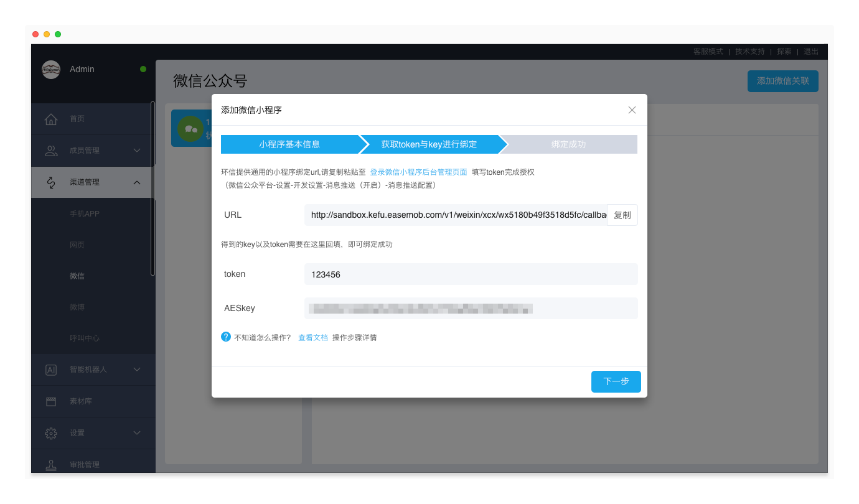Click 客服模式 in the top bar
Screen dimensions: 859x504
(x=708, y=52)
